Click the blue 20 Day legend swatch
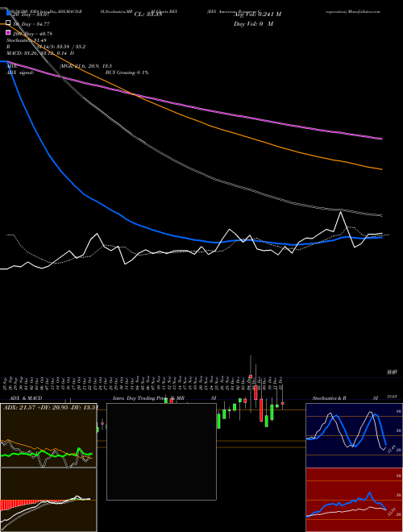403x532 pixels. tap(8, 14)
